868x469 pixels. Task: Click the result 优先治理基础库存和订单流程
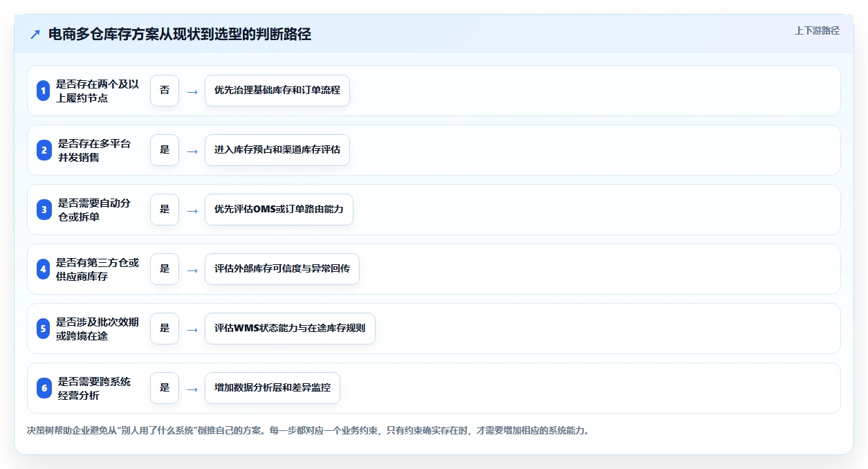click(277, 91)
